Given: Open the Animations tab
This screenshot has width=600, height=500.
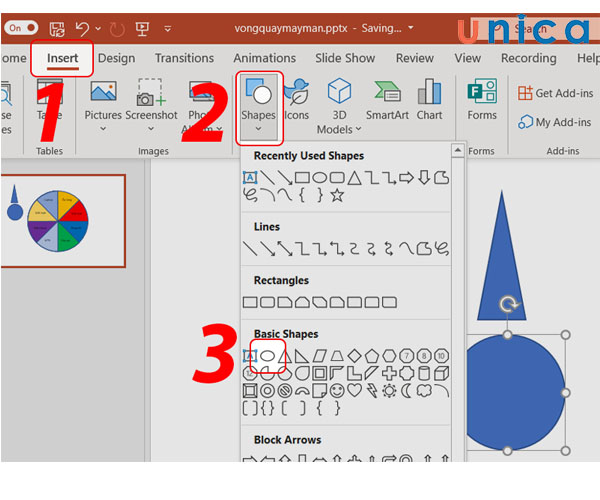Looking at the screenshot, I should (264, 58).
